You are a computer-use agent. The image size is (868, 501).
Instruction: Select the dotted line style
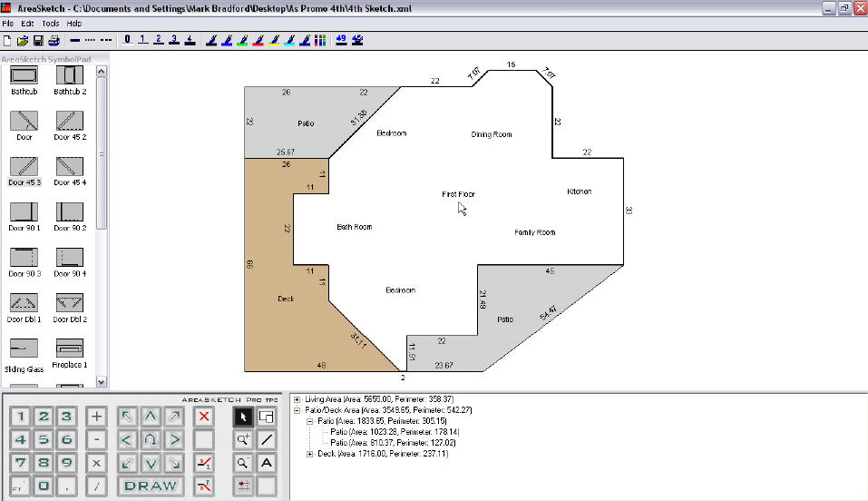tap(90, 40)
